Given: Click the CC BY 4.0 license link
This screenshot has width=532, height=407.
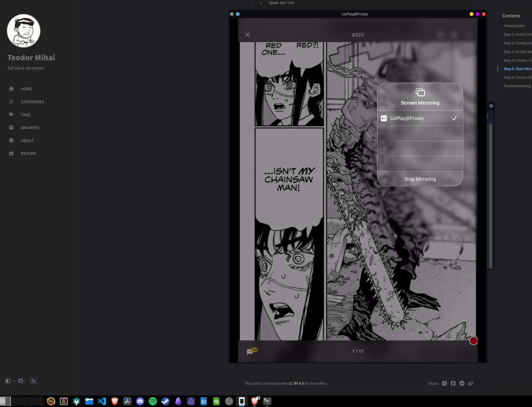Looking at the screenshot, I should point(296,383).
